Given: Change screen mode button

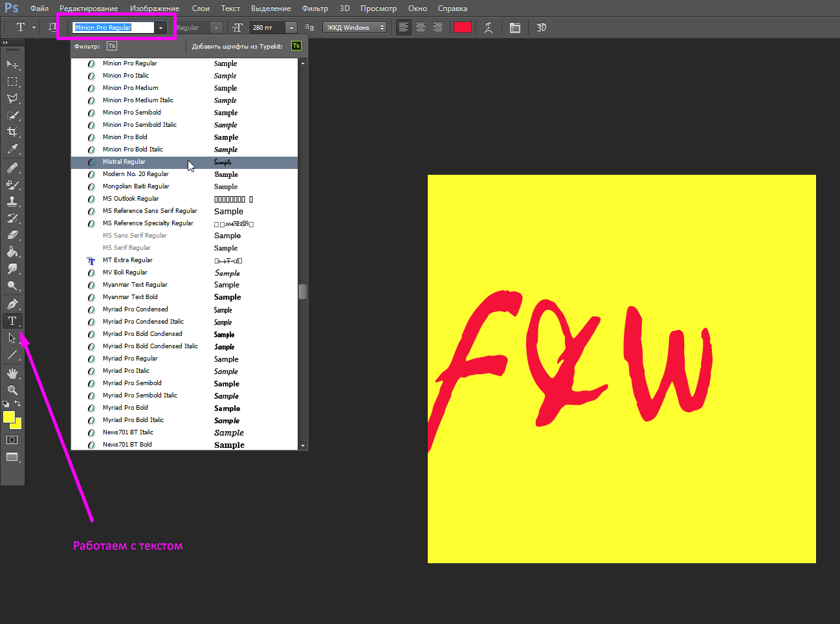Looking at the screenshot, I should 12,457.
